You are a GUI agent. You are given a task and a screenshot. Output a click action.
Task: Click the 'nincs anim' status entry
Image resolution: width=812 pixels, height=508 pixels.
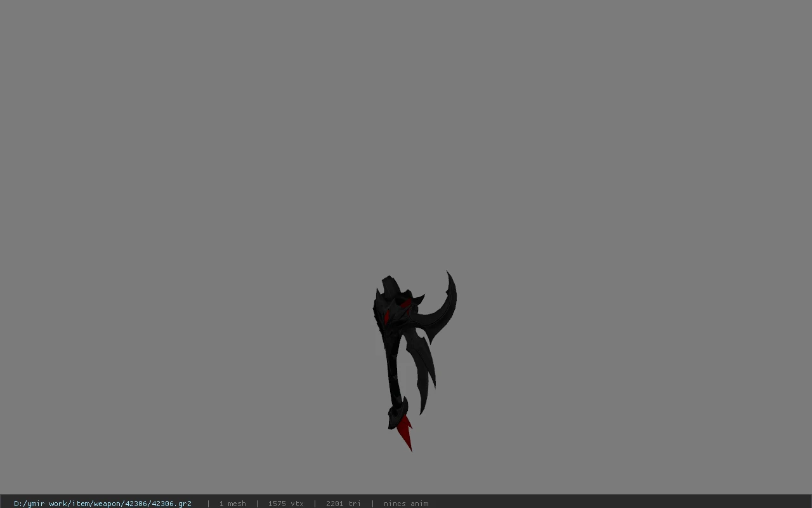[406, 504]
